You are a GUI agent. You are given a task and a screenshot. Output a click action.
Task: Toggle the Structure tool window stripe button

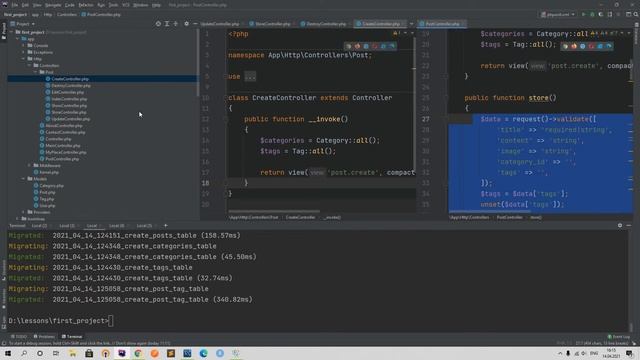(x=3, y=270)
